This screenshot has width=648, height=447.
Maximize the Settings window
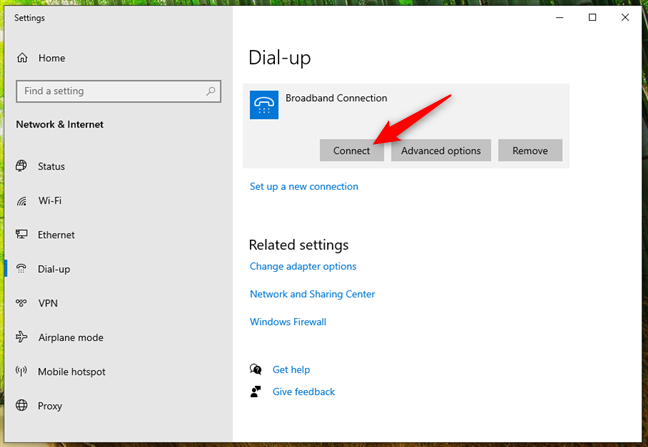[593, 17]
